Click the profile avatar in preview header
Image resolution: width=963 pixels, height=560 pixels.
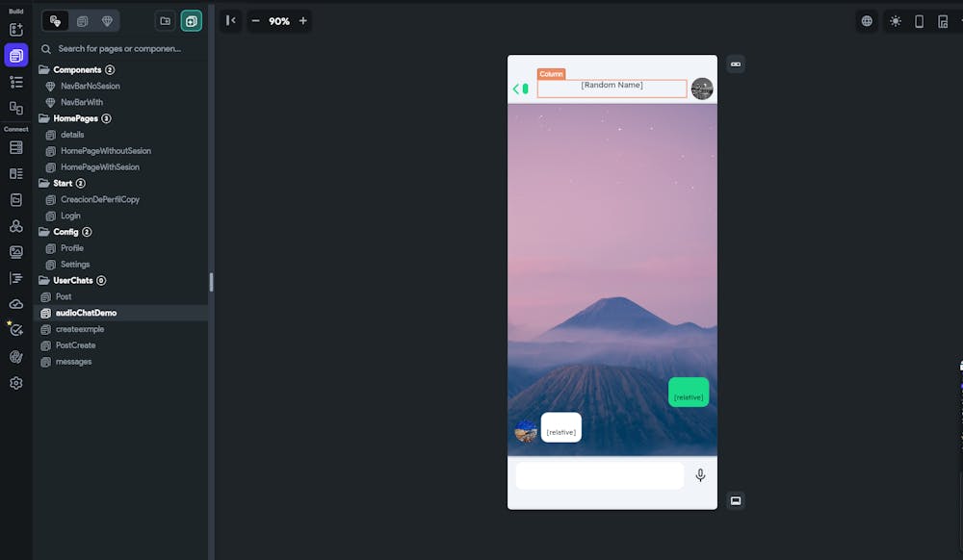702,89
